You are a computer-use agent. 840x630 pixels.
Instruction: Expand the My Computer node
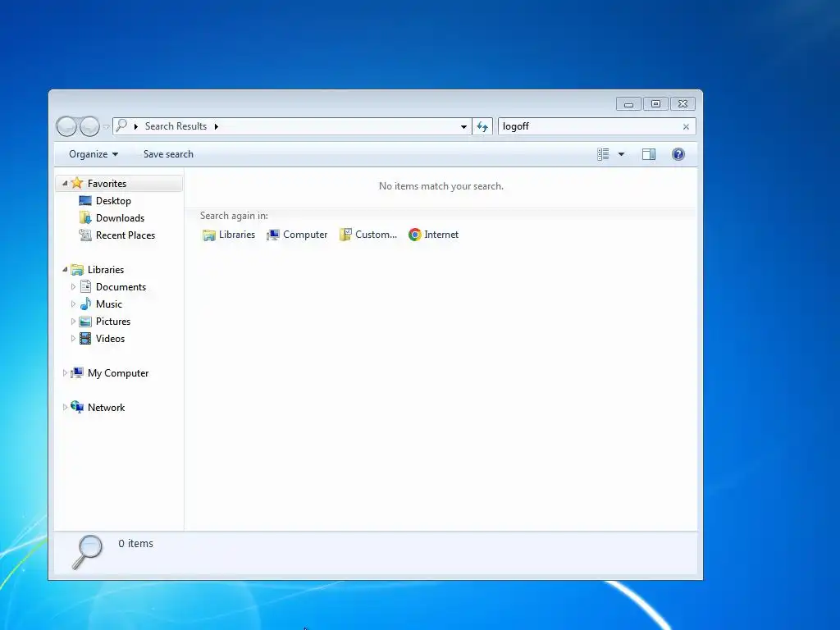click(x=65, y=373)
